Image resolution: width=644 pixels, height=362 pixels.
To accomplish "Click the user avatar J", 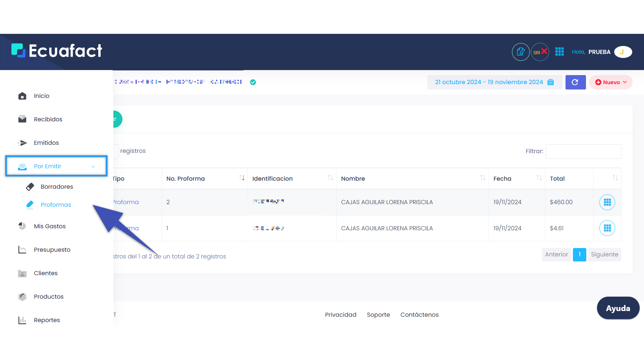I will coord(623,52).
